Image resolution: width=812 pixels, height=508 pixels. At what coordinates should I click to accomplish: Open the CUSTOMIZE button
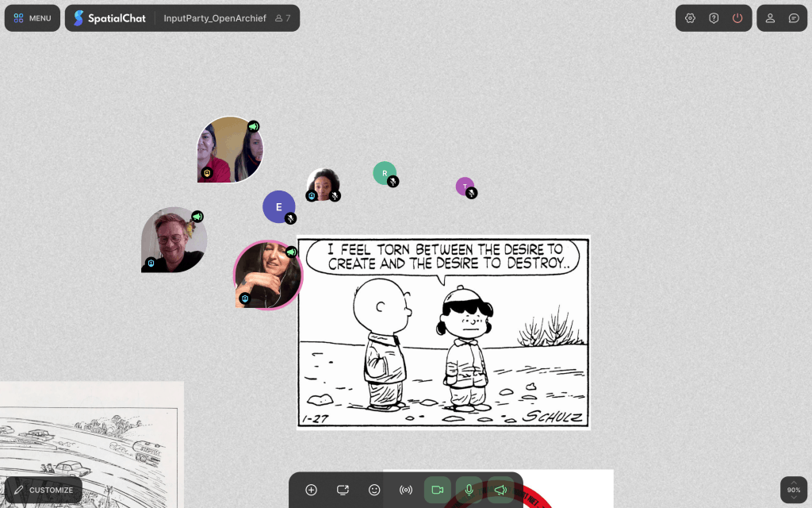pos(44,490)
